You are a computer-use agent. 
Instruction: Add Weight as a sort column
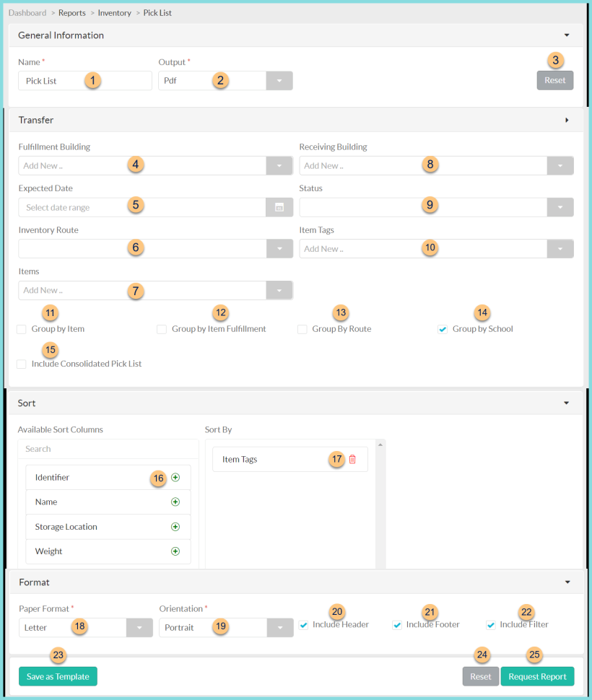pyautogui.click(x=175, y=551)
